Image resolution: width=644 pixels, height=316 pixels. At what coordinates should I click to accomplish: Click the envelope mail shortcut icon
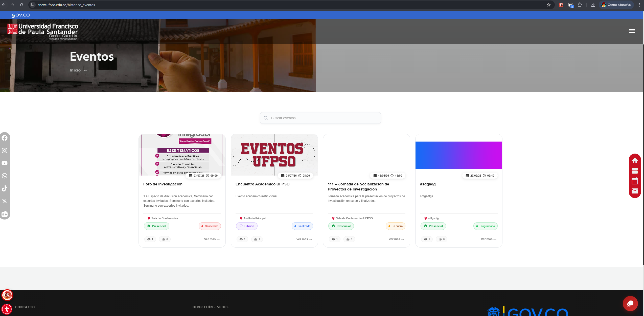(x=635, y=191)
